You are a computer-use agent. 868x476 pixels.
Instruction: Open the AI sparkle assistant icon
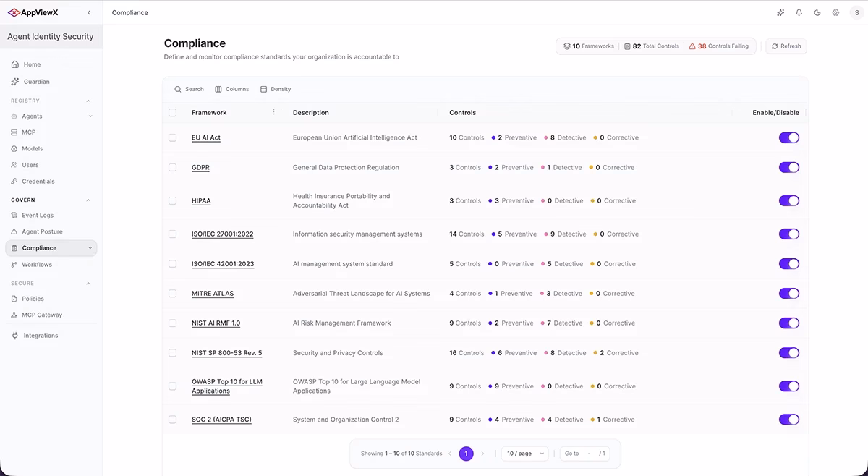780,12
